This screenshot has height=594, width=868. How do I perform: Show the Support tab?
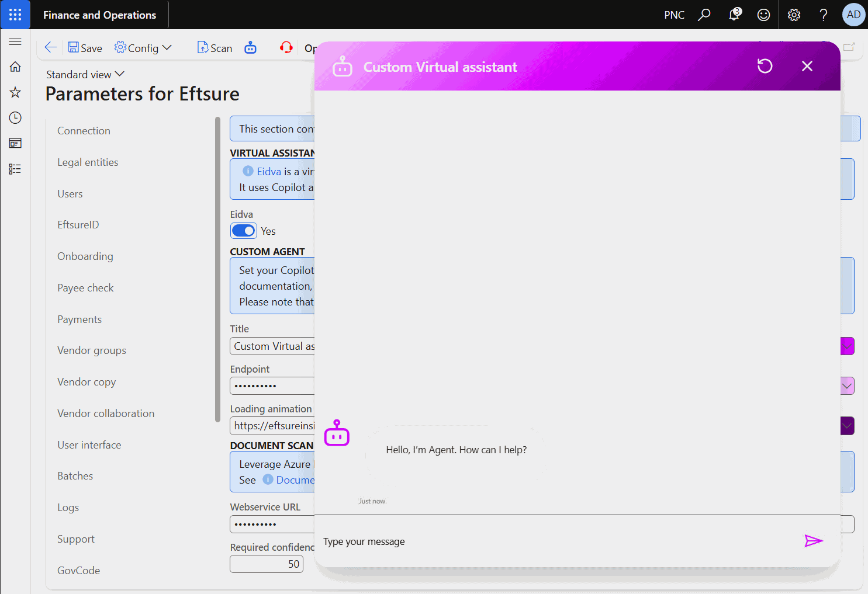point(76,539)
